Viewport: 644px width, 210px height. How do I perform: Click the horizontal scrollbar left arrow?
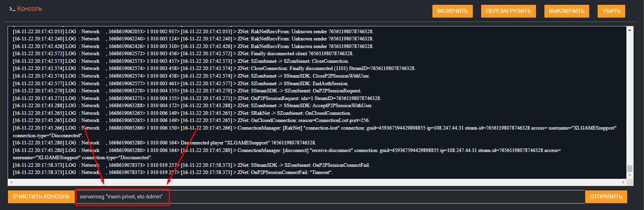[11, 182]
